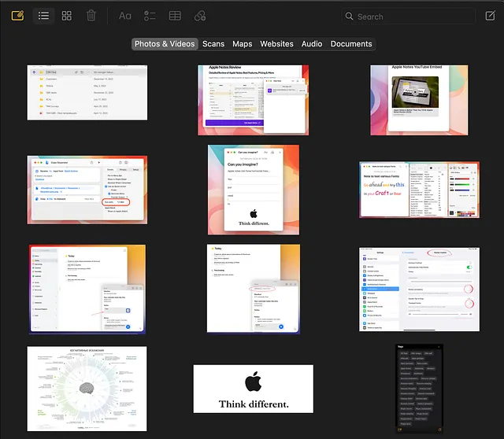Switch to the Maps tab
This screenshot has height=439, width=504.
pyautogui.click(x=243, y=44)
